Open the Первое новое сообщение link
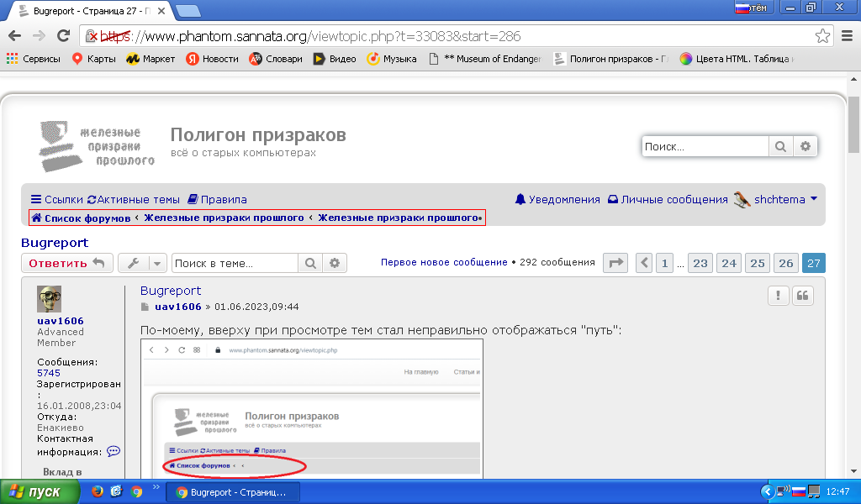861x504 pixels. (444, 262)
